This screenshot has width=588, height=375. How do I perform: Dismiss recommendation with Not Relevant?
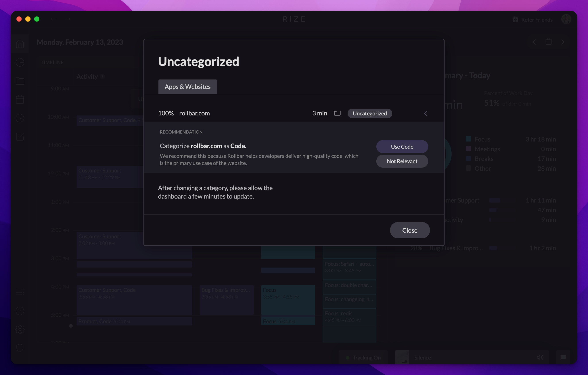[402, 161]
